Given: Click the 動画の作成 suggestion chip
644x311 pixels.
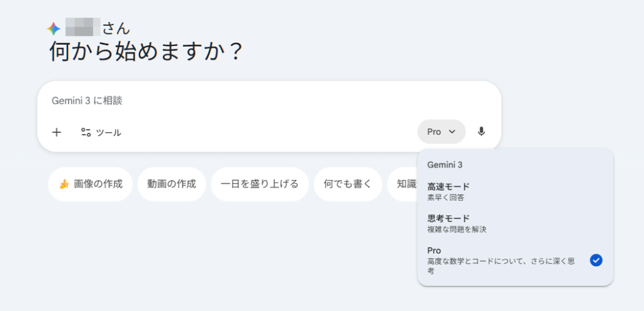Looking at the screenshot, I should [172, 184].
